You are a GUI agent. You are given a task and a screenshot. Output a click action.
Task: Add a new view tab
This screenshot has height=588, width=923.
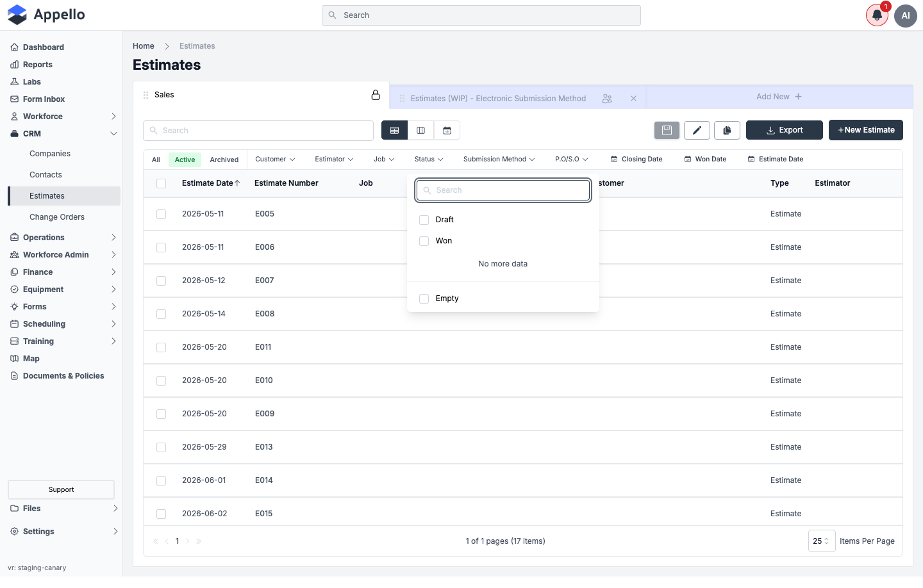779,97
